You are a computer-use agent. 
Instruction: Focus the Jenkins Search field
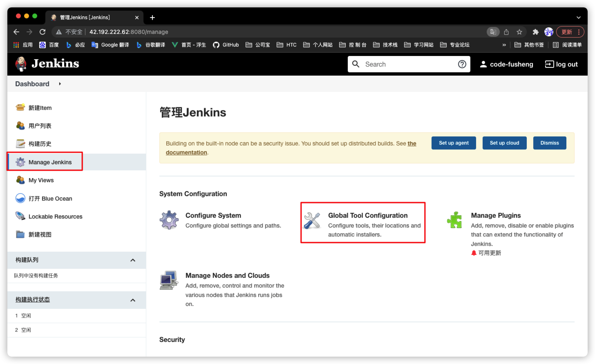coord(408,64)
